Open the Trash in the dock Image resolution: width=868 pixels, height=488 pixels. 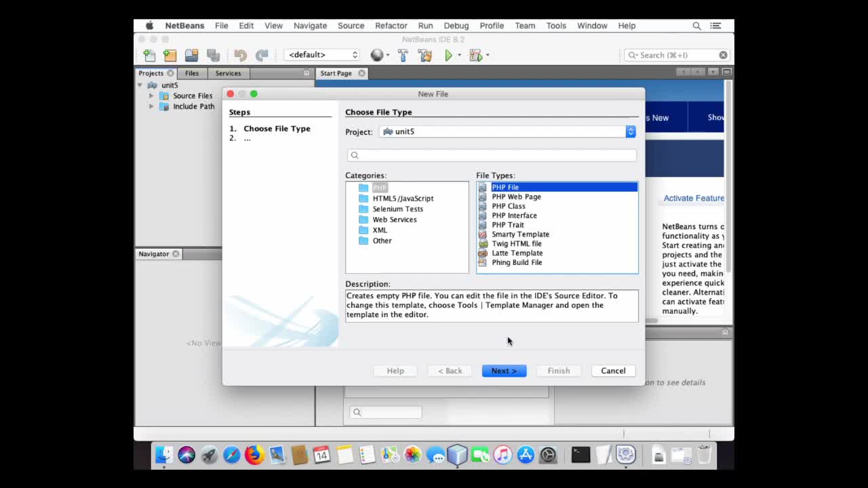(x=704, y=454)
